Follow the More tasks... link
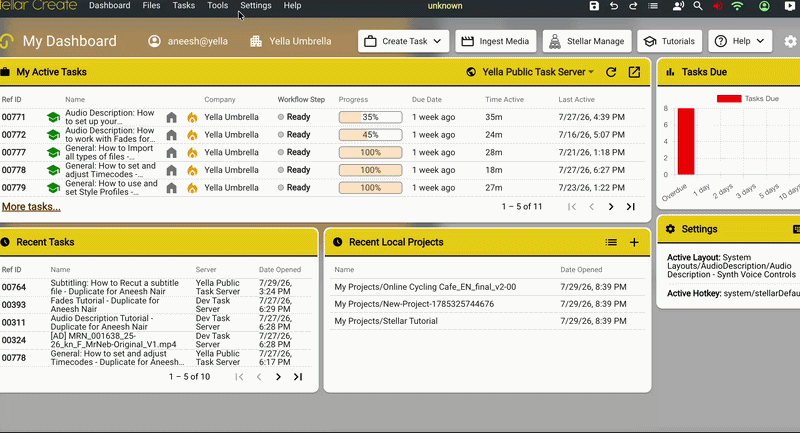 point(31,207)
